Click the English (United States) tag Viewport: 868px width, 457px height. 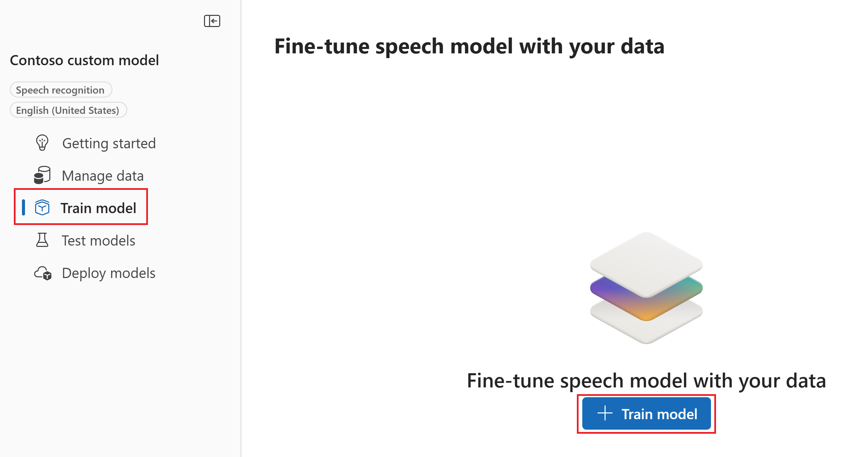pos(68,110)
